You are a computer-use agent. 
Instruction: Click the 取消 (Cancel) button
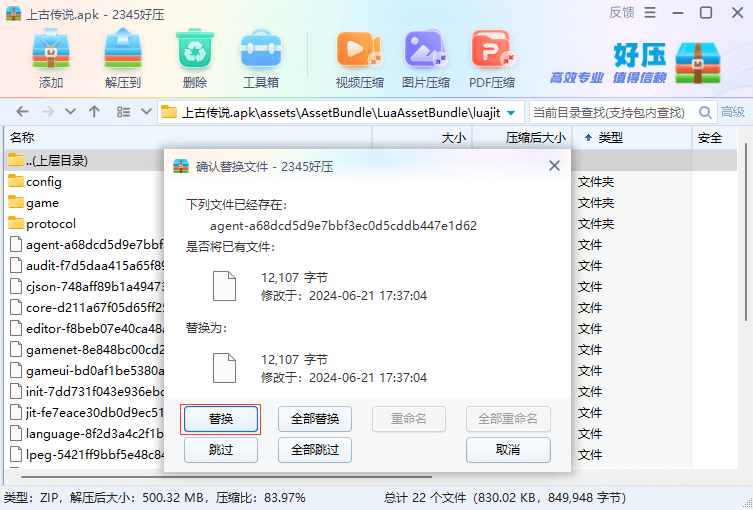pyautogui.click(x=508, y=450)
